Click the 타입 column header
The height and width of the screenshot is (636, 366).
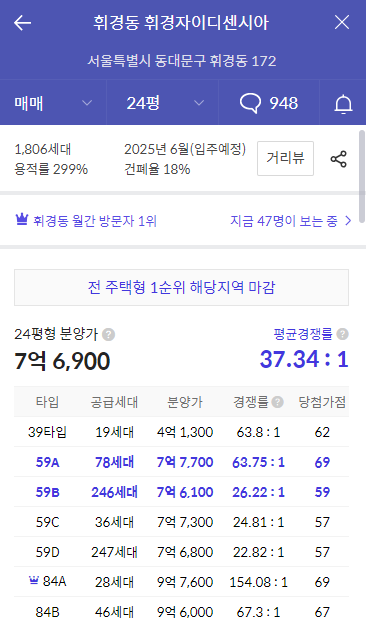pos(47,402)
